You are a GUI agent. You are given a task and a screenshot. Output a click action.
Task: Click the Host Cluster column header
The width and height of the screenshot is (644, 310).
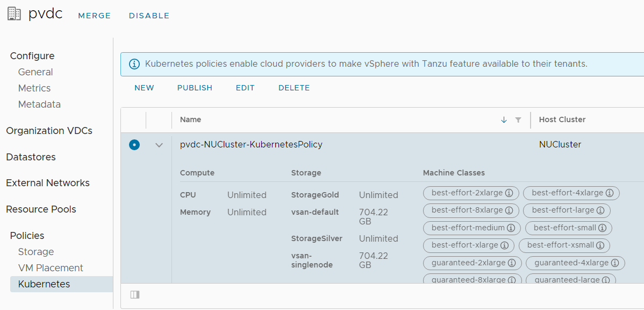(562, 119)
